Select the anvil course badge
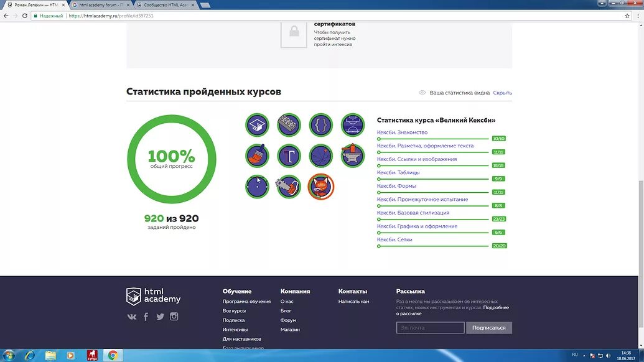Screen dimensions: 644x362 pyautogui.click(x=352, y=156)
